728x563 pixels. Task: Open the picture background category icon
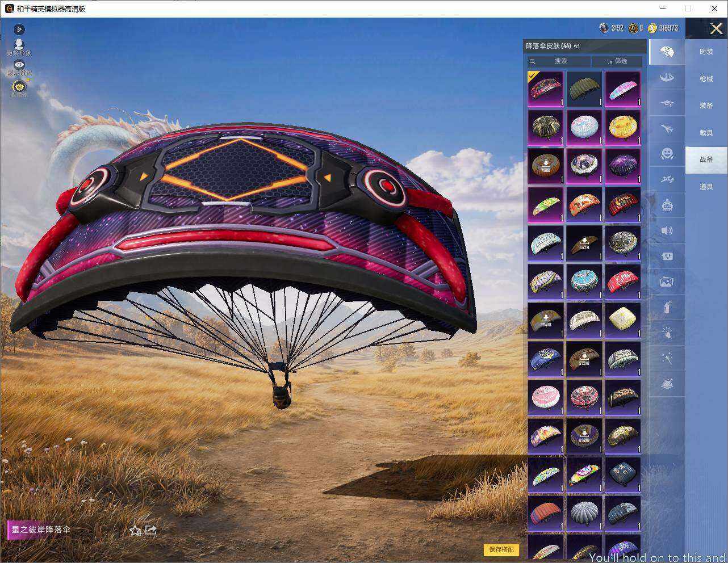[667, 281]
